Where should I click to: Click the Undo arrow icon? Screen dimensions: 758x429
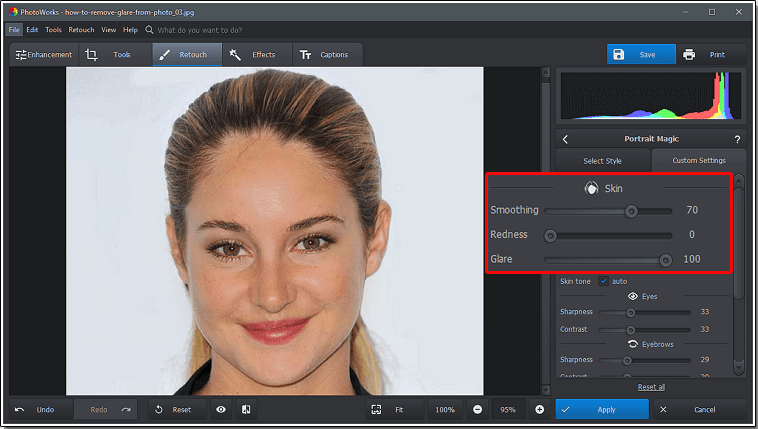20,409
